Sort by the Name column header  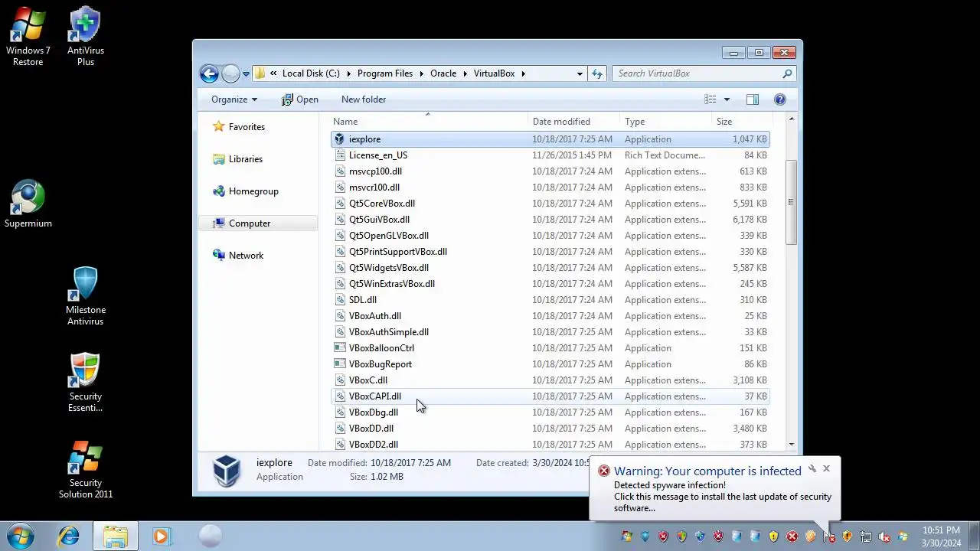pyautogui.click(x=430, y=122)
